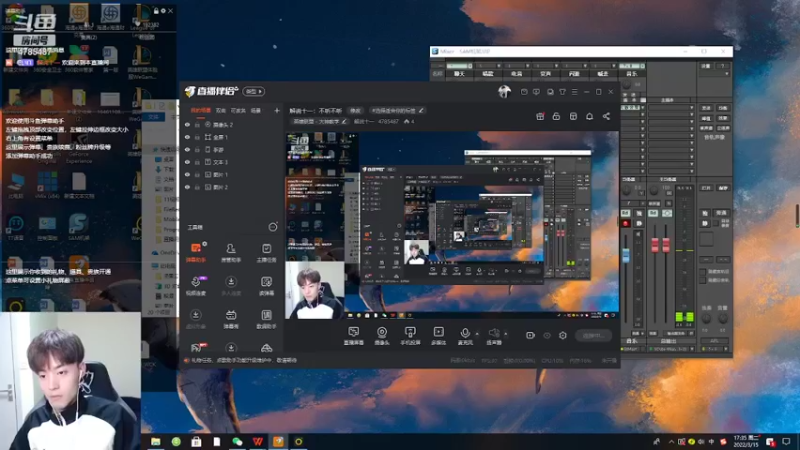Select the 音乐 preset tab in Mixer
Viewport: 800px width, 450px height.
(632, 74)
